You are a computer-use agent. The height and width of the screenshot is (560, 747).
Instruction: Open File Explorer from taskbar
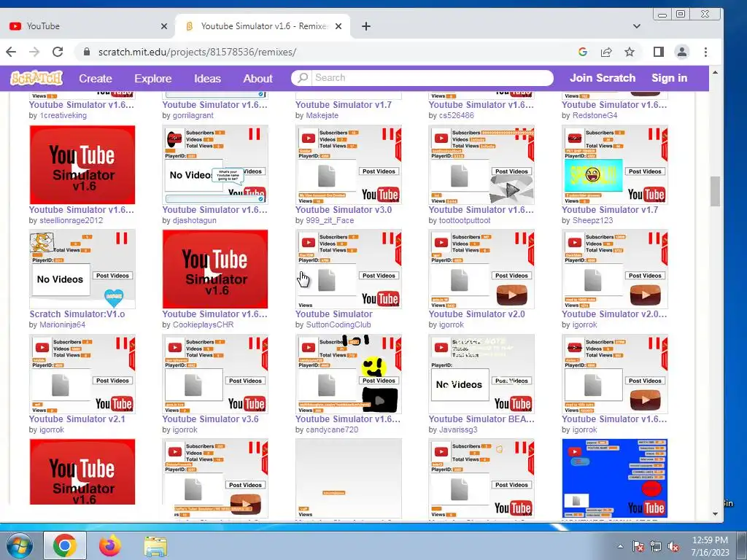[155, 545]
